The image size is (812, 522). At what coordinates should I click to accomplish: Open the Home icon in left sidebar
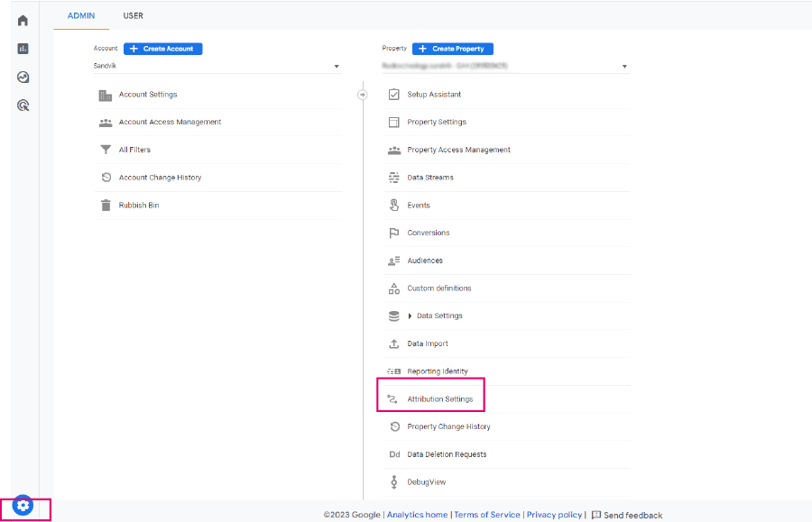point(23,20)
